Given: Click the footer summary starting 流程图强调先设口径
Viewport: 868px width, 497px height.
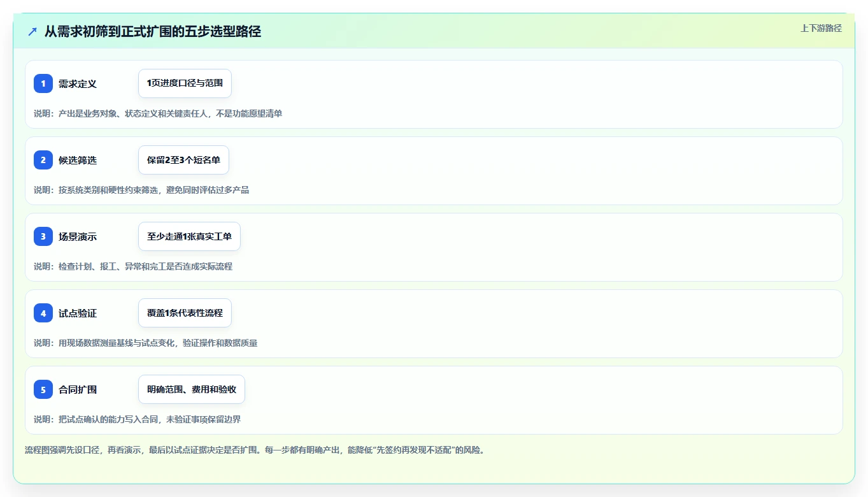Looking at the screenshot, I should 255,450.
